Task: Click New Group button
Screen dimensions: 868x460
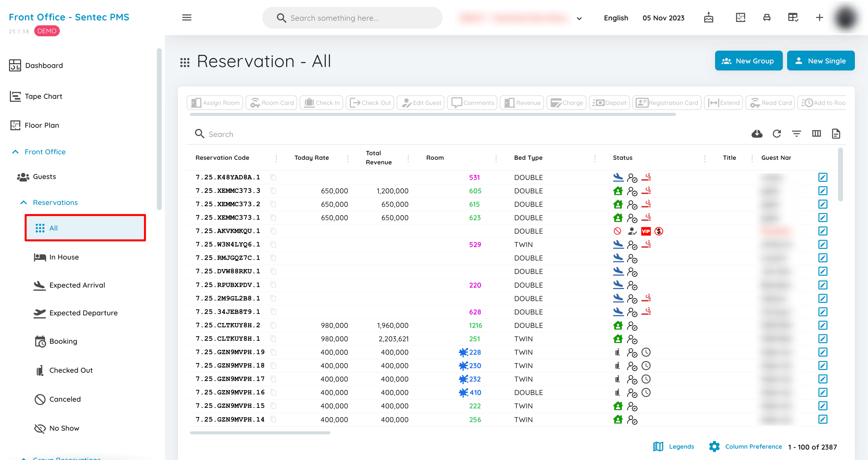Action: [x=748, y=61]
